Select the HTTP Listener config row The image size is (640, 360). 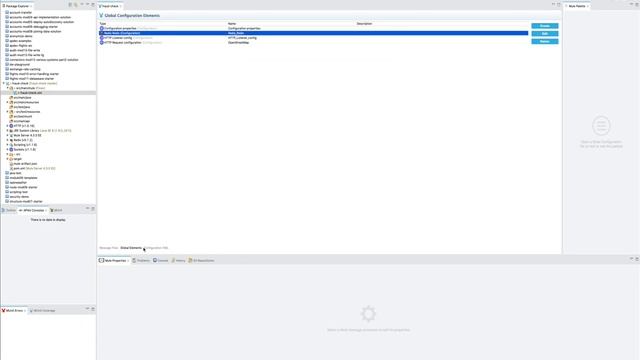pos(313,38)
